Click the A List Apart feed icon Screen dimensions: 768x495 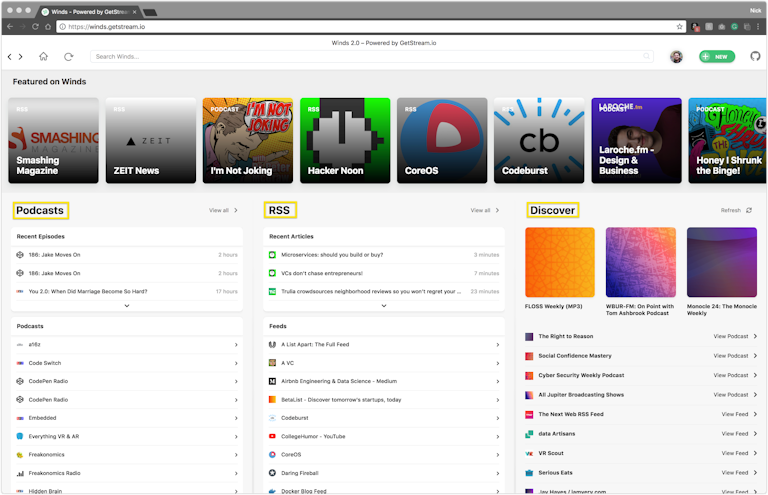[272, 345]
